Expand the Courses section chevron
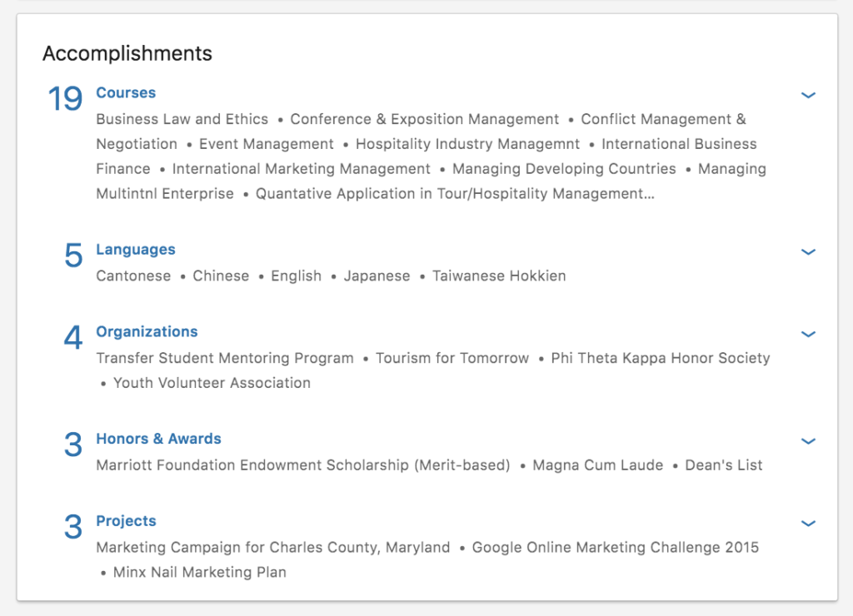This screenshot has width=853, height=616. pyautogui.click(x=808, y=95)
